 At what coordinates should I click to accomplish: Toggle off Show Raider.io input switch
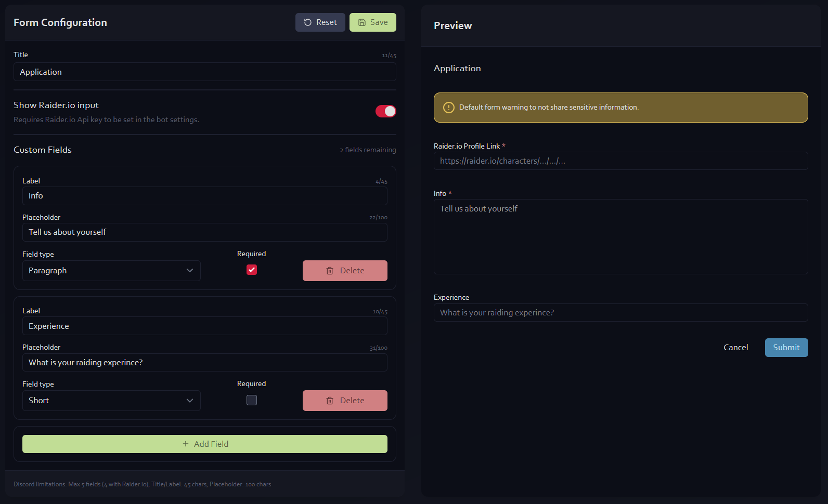[385, 111]
